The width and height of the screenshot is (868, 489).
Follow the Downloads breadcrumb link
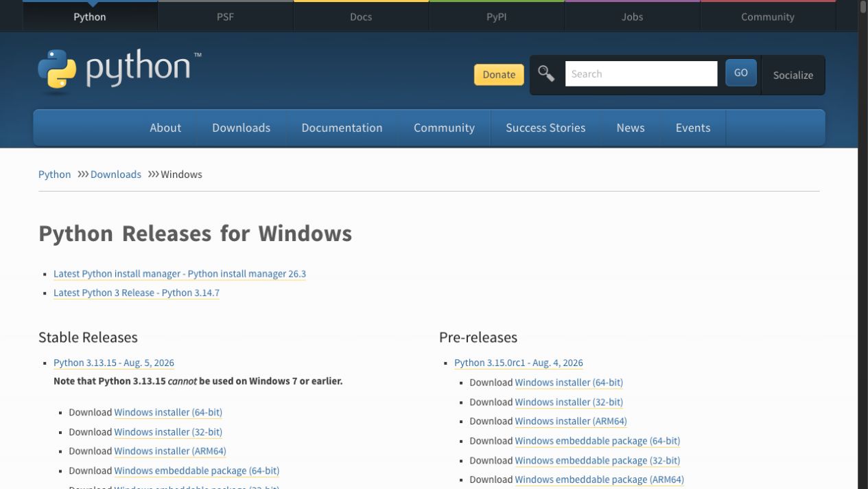coord(116,174)
